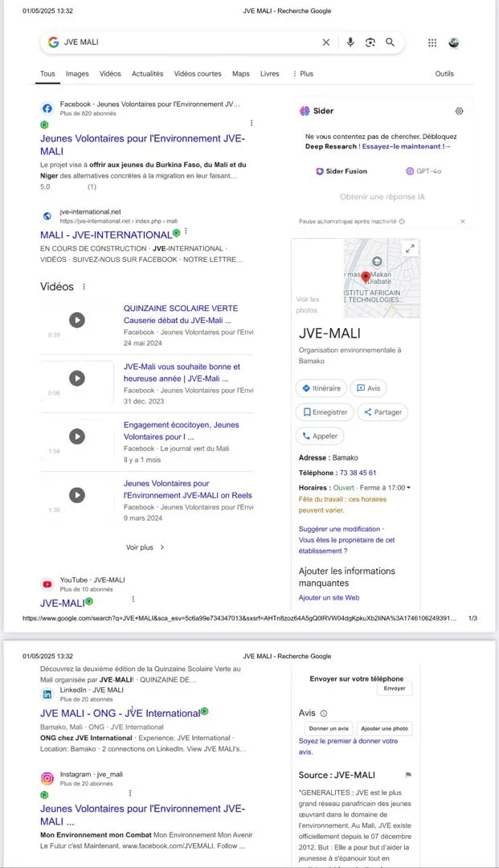The width and height of the screenshot is (499, 868).
Task: Switch to the Livres tab
Action: tap(270, 74)
